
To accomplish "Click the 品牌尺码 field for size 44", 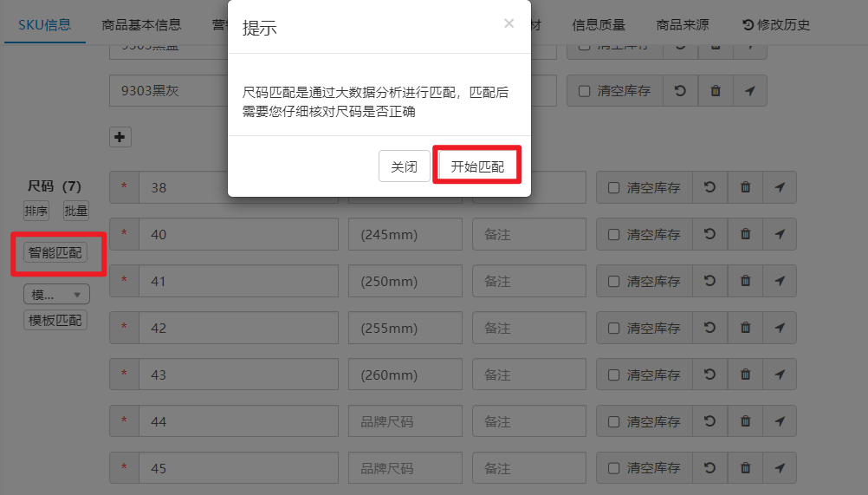I will pos(405,421).
